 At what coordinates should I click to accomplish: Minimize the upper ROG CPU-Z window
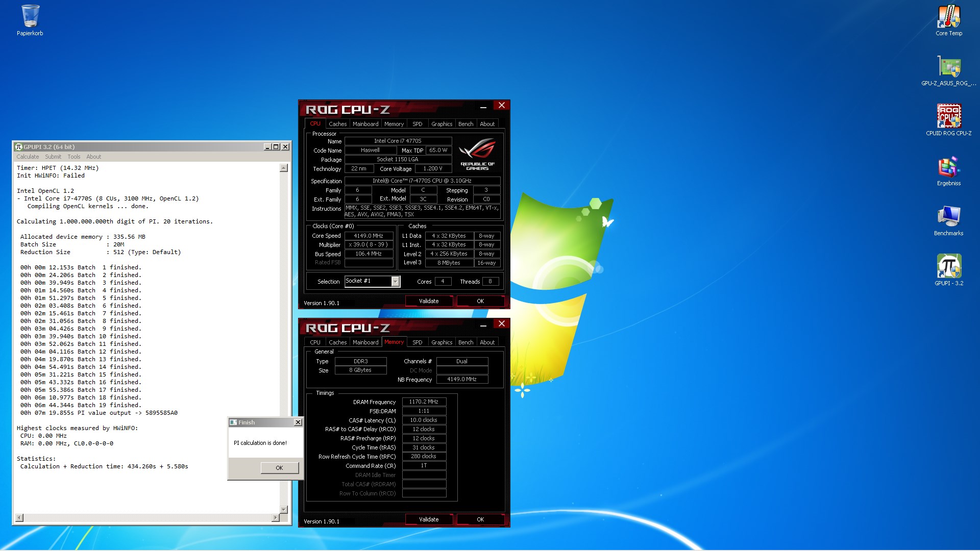tap(483, 106)
